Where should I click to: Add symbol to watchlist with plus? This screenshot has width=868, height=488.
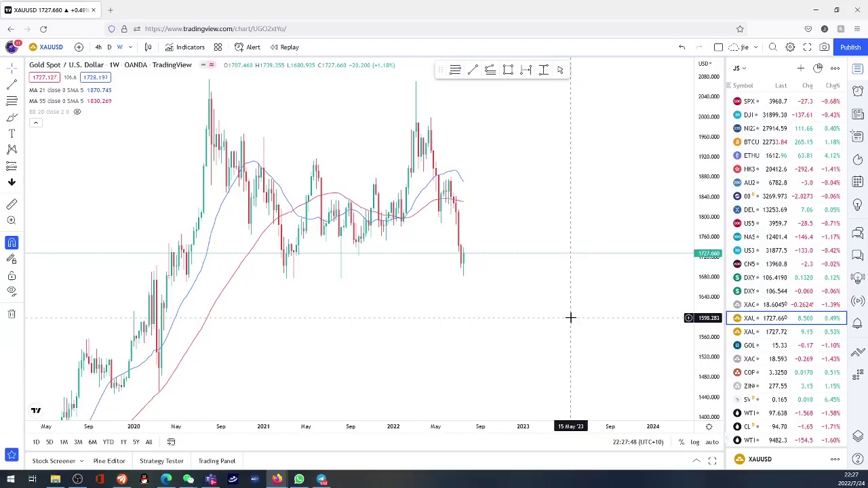click(x=800, y=68)
